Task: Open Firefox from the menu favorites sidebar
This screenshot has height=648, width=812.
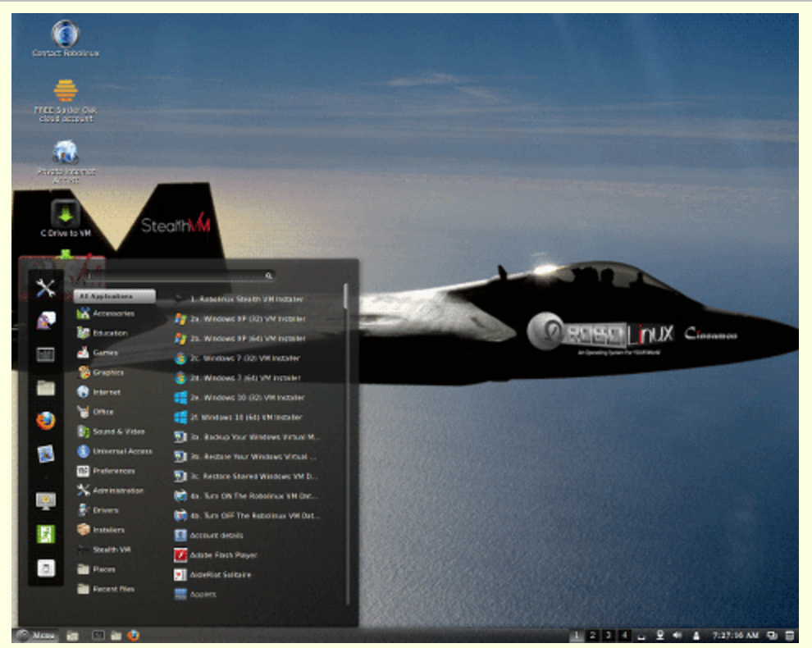Action: tap(46, 421)
